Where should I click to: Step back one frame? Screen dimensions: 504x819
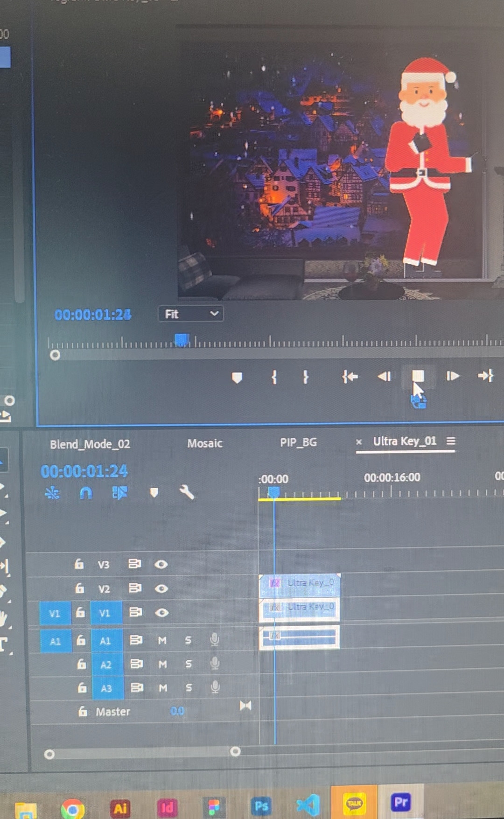[384, 376]
